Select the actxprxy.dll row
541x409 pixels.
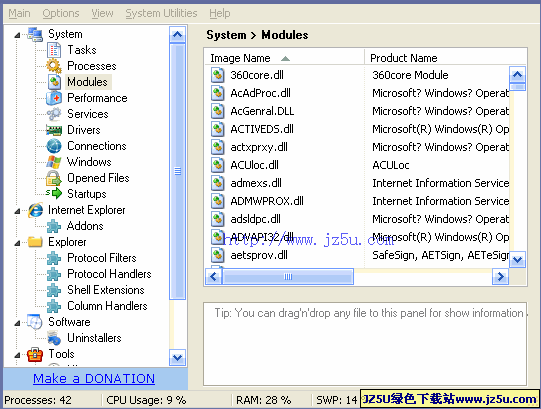(x=357, y=147)
